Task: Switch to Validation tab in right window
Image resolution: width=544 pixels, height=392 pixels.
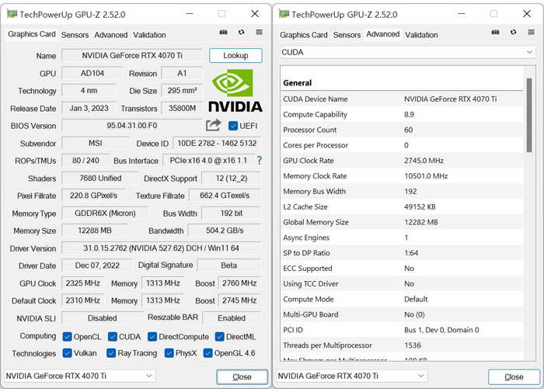Action: click(x=421, y=35)
